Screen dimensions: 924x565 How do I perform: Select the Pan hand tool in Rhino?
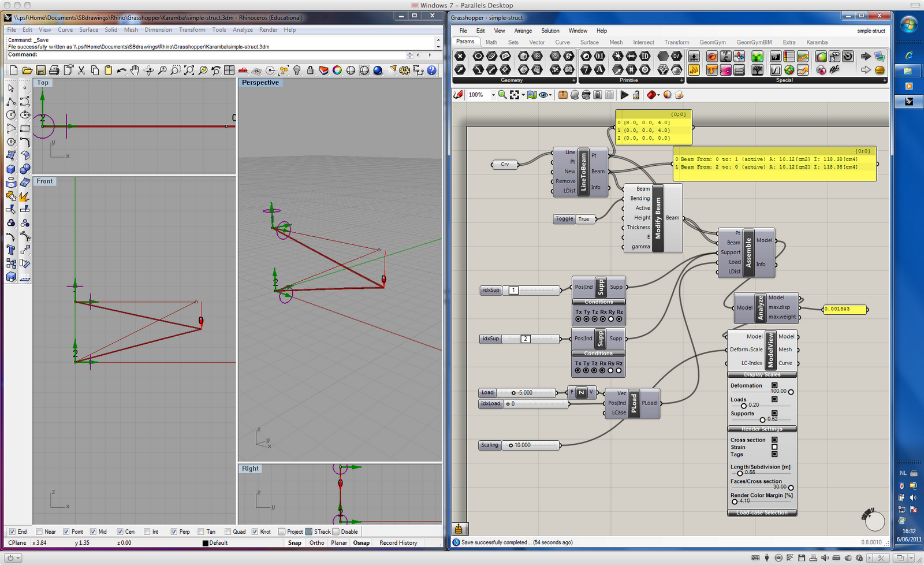point(135,70)
